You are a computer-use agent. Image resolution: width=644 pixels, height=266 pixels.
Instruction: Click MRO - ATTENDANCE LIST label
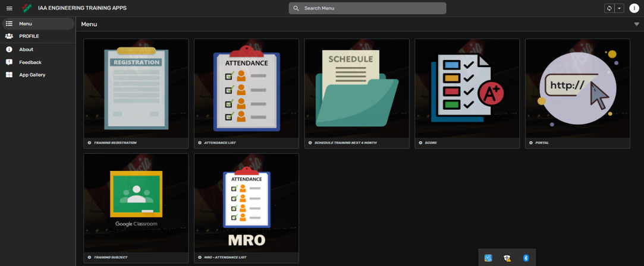pyautogui.click(x=225, y=258)
